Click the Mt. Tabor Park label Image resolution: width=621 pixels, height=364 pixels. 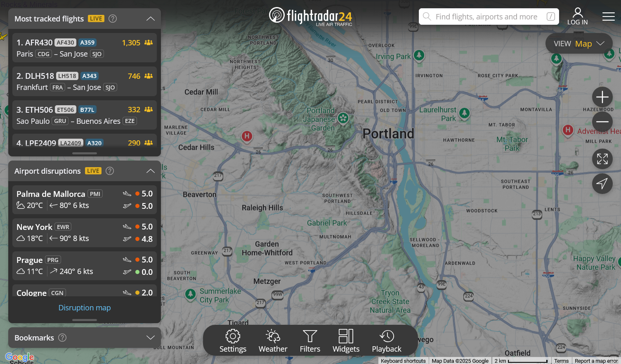[x=512, y=144]
